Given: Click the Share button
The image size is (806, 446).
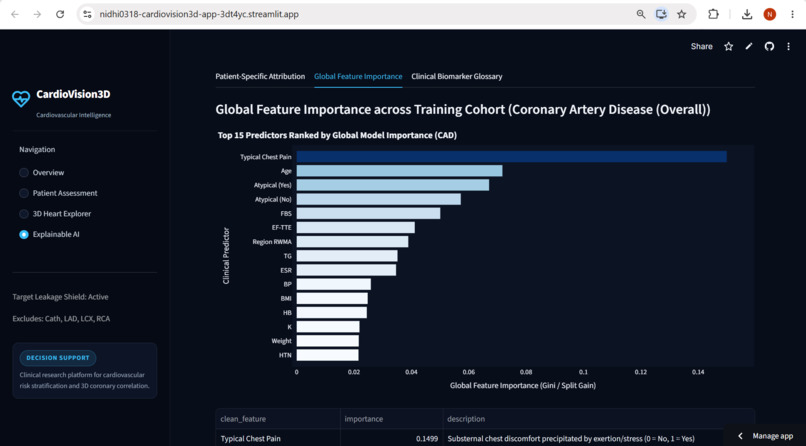Looking at the screenshot, I should coord(702,46).
